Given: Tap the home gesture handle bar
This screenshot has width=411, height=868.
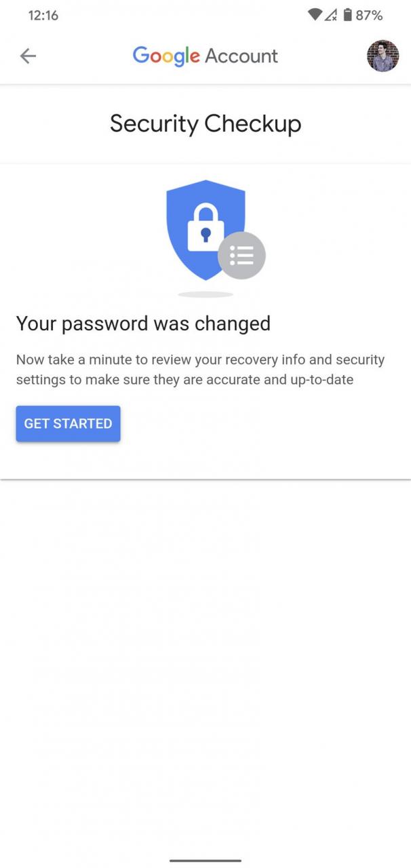Looking at the screenshot, I should tap(206, 861).
